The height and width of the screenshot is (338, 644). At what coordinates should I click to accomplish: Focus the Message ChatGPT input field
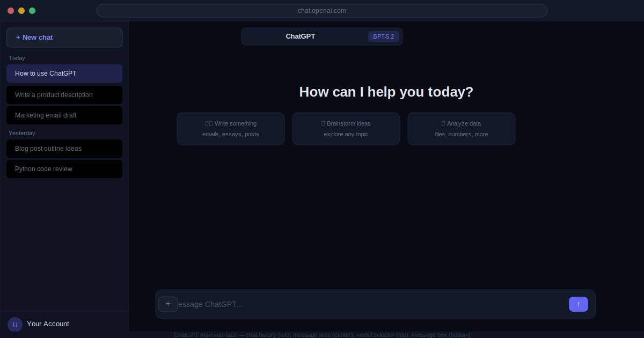(370, 304)
